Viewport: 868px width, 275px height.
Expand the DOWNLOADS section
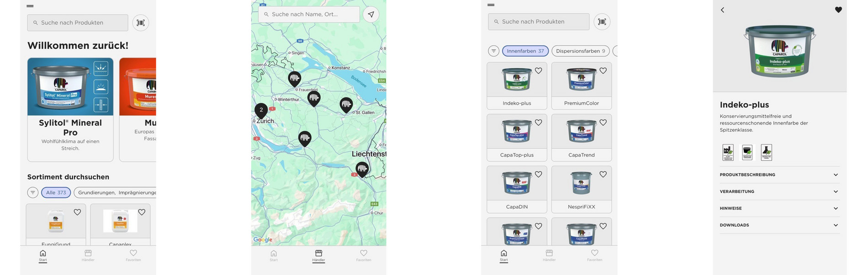point(779,225)
